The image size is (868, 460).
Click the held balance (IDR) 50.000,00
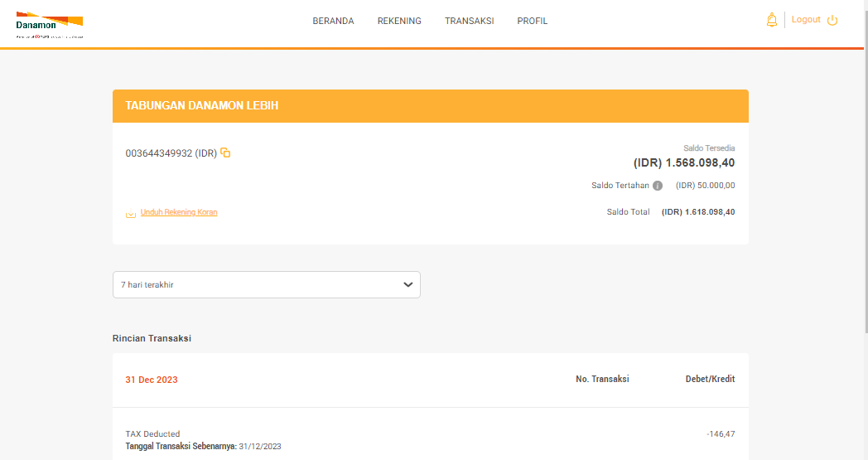pyautogui.click(x=706, y=186)
